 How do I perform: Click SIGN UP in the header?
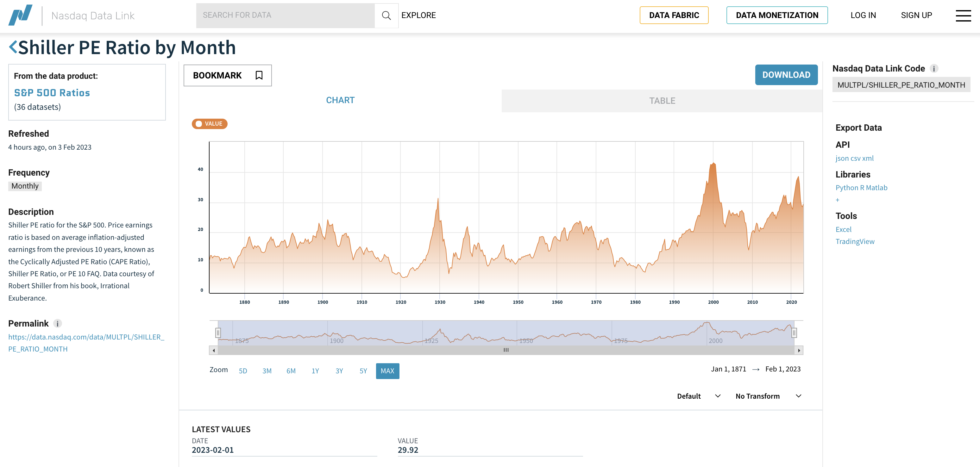(916, 16)
